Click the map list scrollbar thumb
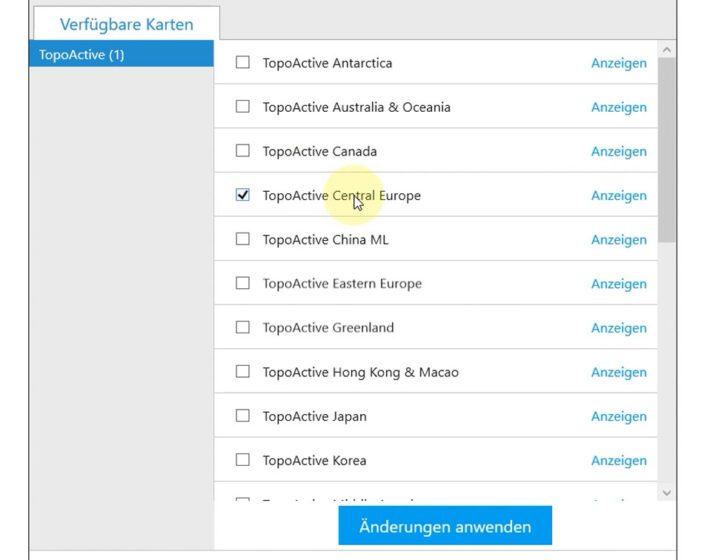The height and width of the screenshot is (560, 704). pos(667,150)
